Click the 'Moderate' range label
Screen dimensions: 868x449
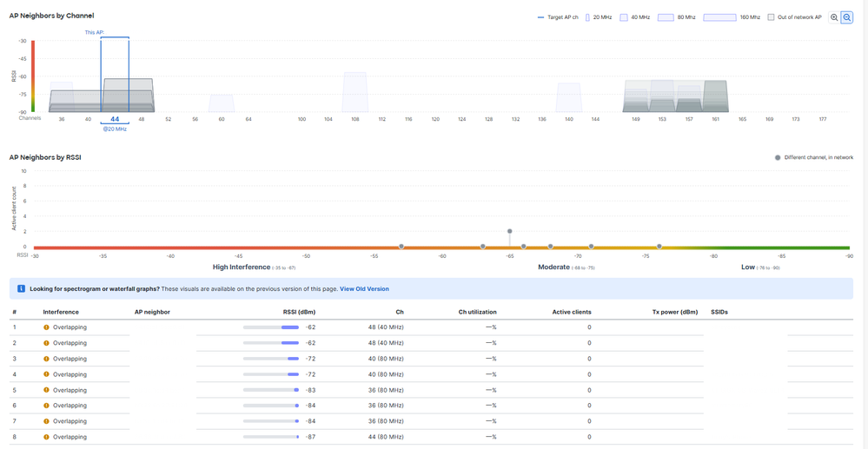click(553, 267)
